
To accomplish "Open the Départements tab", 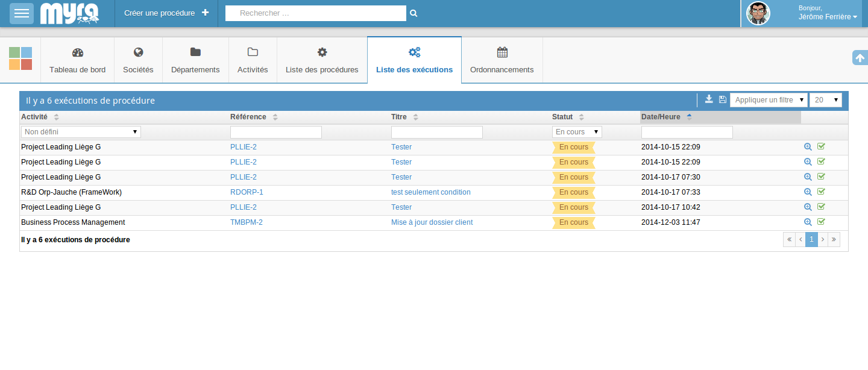I will [x=195, y=60].
